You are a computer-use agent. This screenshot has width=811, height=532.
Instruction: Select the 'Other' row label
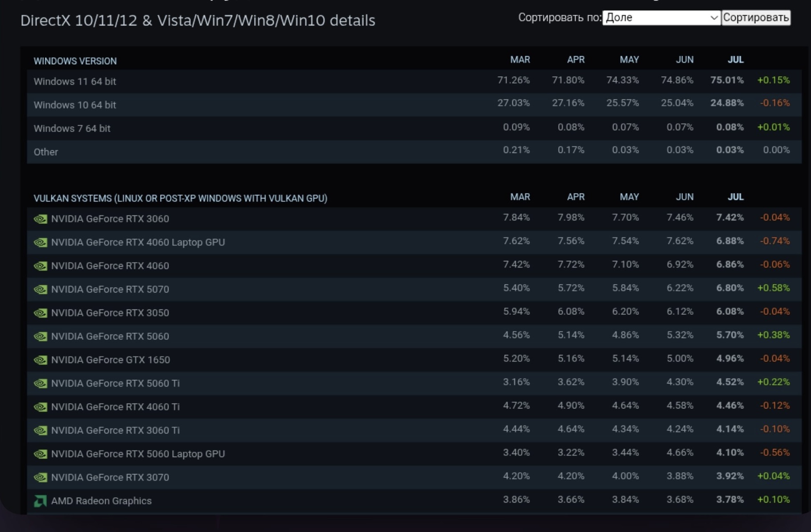46,152
